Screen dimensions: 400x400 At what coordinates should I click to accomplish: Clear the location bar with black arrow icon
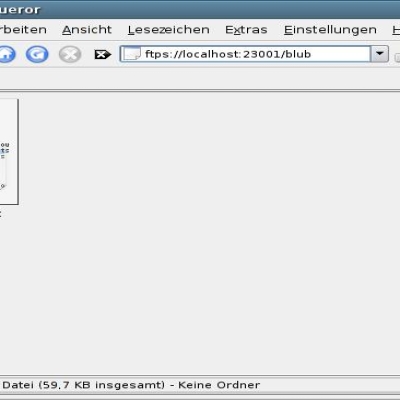pos(103,54)
